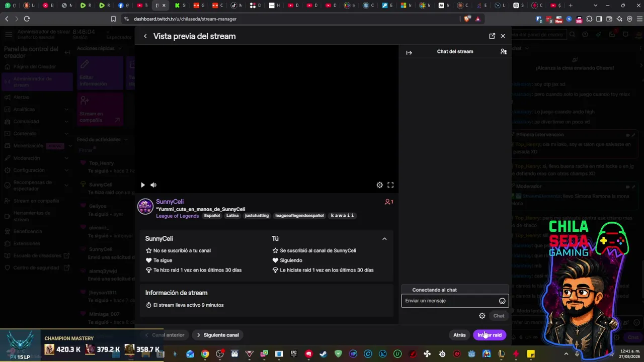Click the Editar información quick action
644x362 pixels.
(x=100, y=72)
